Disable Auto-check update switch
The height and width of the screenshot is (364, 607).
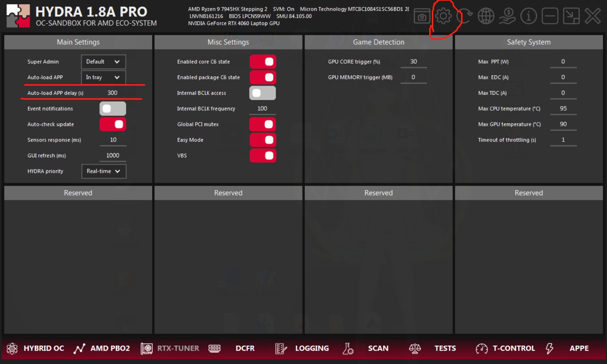pos(113,124)
